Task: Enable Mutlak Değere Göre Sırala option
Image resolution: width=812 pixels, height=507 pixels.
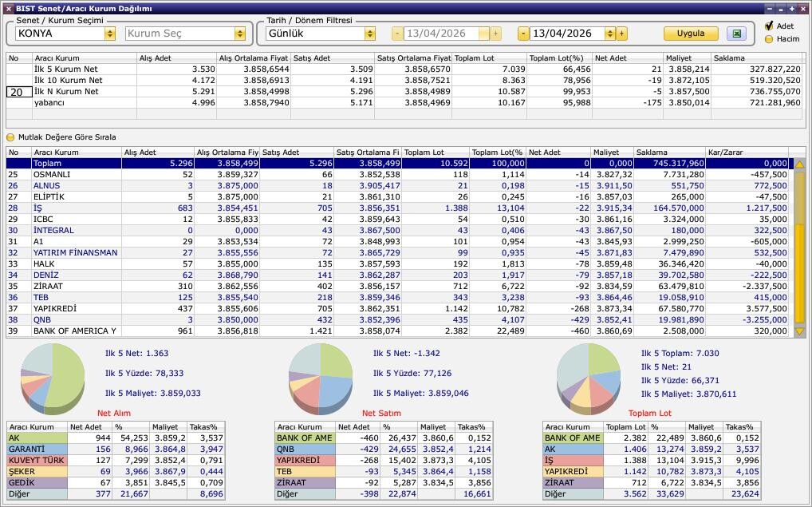Action: pyautogui.click(x=11, y=137)
